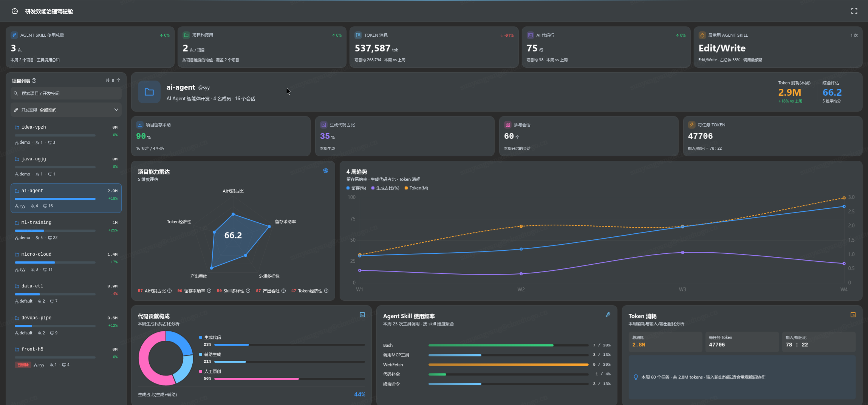Click 生成代码 legend color swatch
This screenshot has width=868, height=405.
tap(201, 337)
